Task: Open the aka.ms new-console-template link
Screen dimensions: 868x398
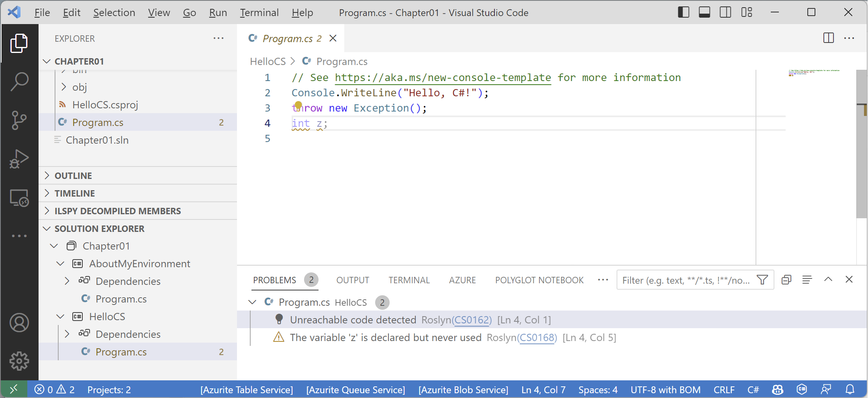Action: 443,77
